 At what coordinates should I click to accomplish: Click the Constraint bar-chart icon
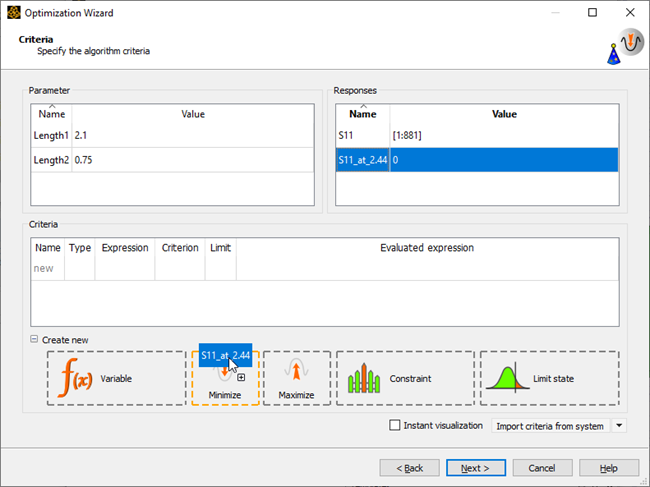pos(364,378)
